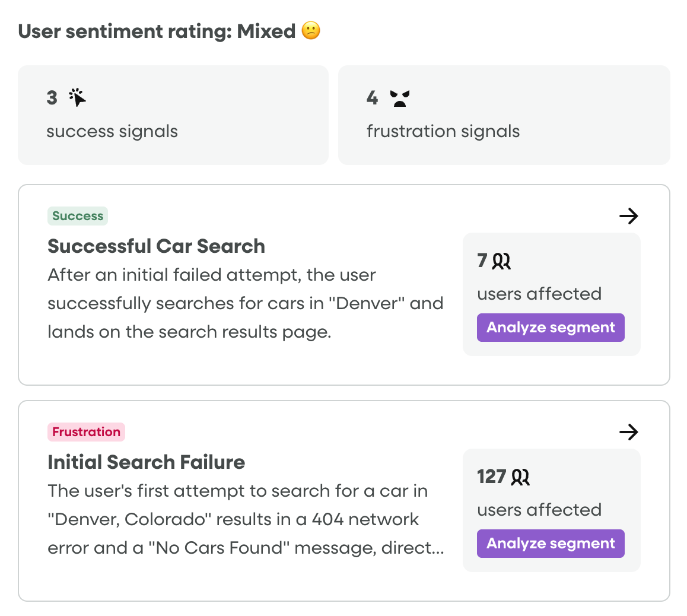
Task: Open the Successful Car Search heading
Action: point(156,246)
